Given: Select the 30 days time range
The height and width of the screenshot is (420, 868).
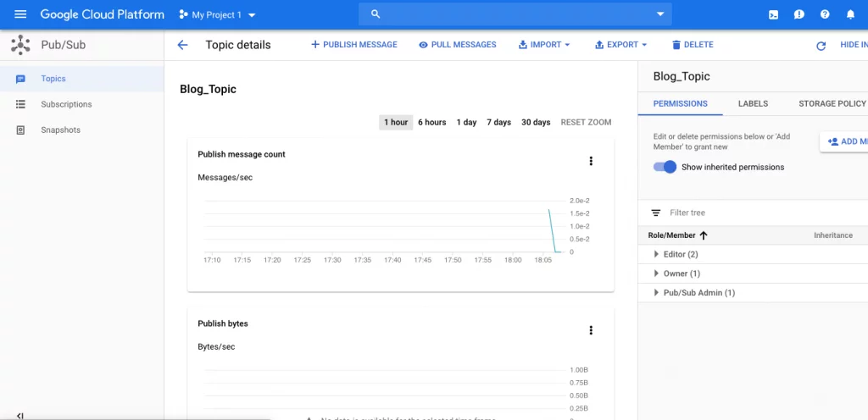Looking at the screenshot, I should pos(536,122).
